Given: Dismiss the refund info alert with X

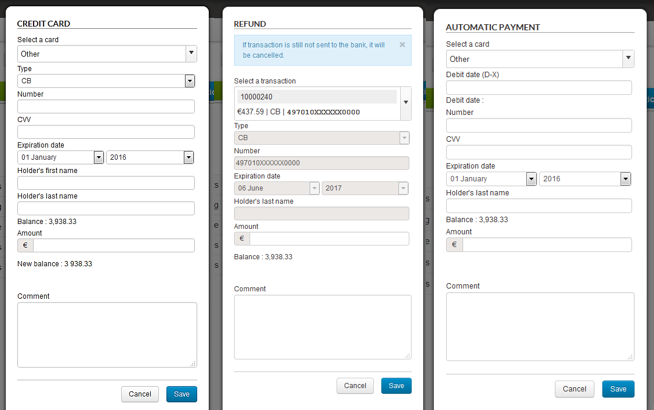Looking at the screenshot, I should [x=402, y=45].
